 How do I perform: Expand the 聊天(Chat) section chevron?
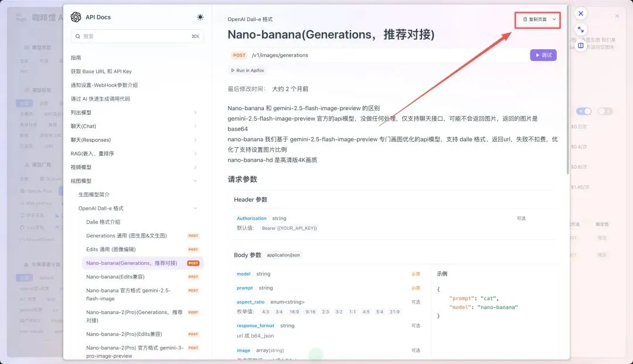(195, 126)
